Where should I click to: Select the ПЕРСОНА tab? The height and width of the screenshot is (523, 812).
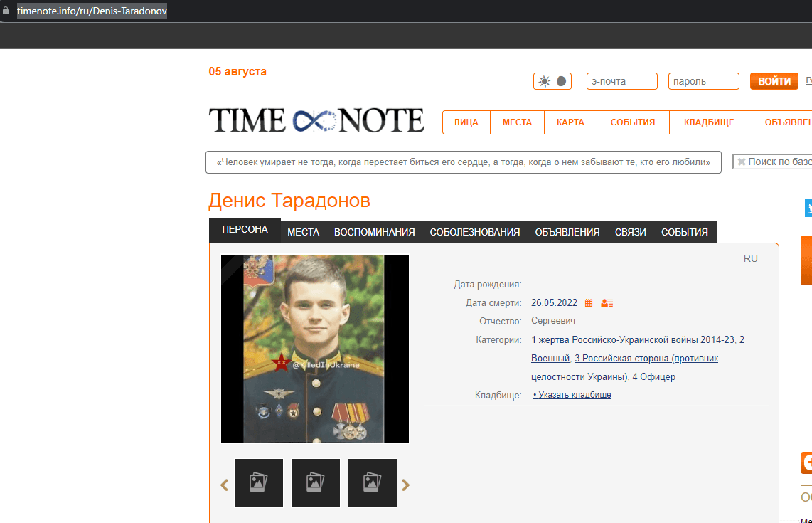point(245,230)
